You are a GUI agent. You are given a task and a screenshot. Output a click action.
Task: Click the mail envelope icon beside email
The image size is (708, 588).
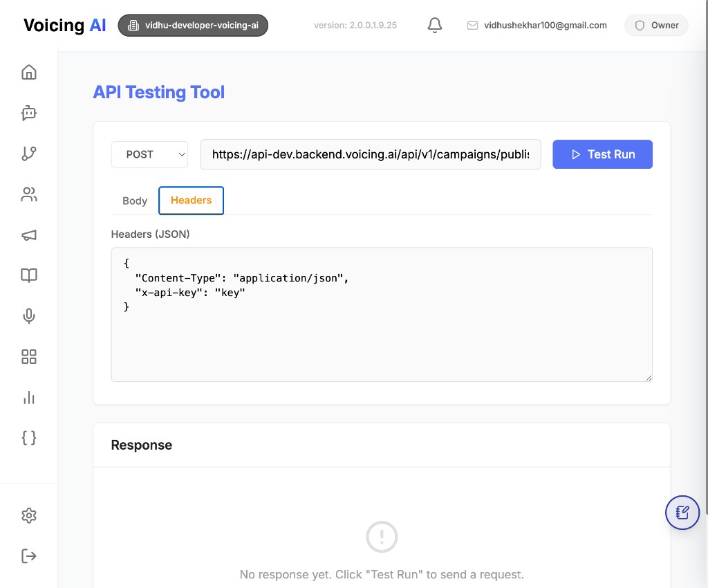(x=472, y=26)
